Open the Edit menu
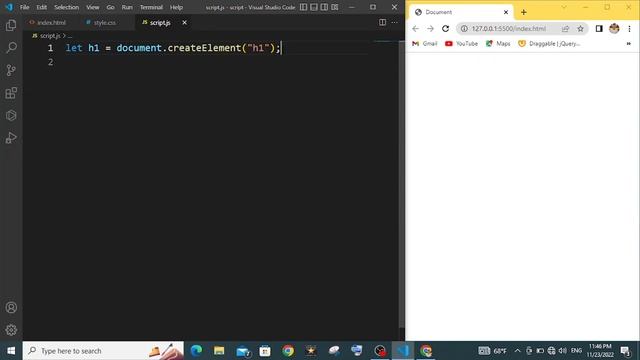The width and height of the screenshot is (640, 360). pos(42,7)
